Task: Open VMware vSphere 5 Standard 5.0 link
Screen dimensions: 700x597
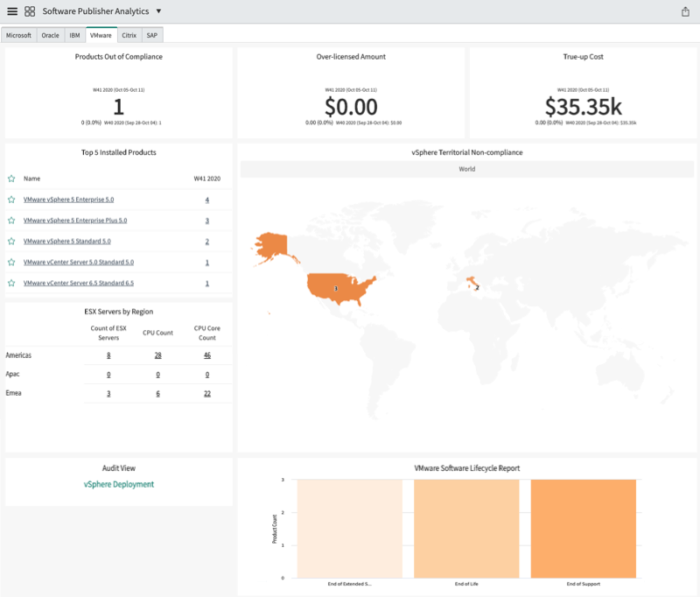Action: tap(67, 241)
